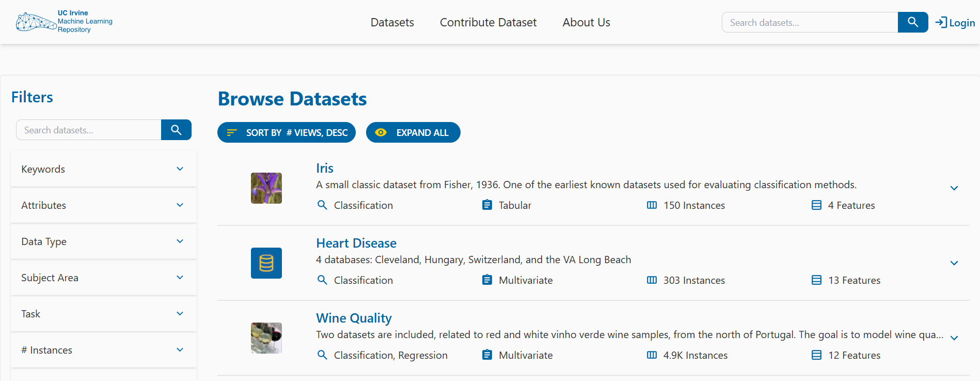The image size is (980, 381).
Task: Open the Datasets nav menu item
Action: [x=392, y=22]
